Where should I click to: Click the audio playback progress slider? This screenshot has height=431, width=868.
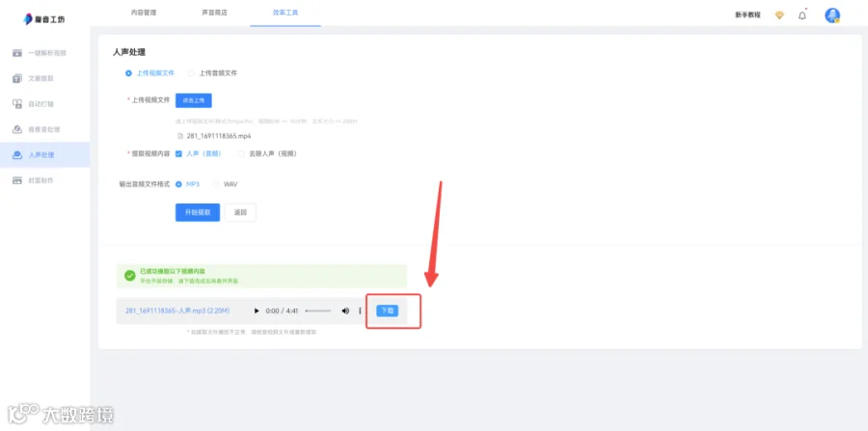(x=318, y=310)
